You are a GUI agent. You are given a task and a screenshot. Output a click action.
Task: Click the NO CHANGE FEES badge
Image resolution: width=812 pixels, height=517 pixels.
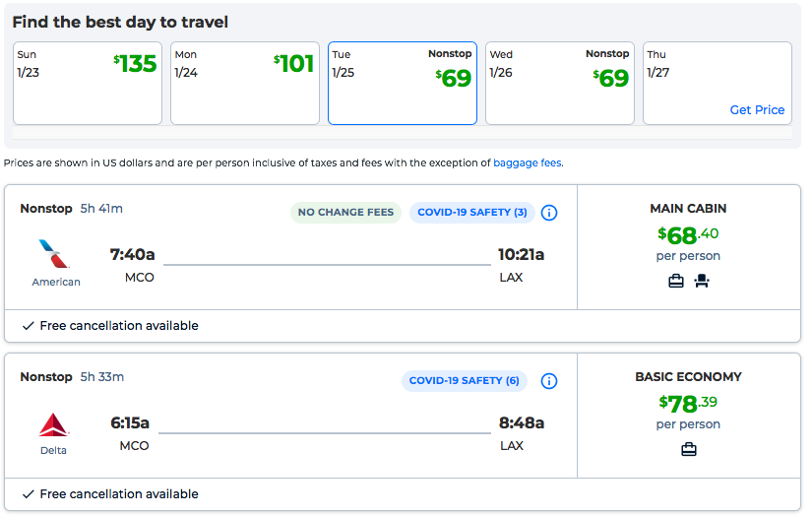click(345, 213)
